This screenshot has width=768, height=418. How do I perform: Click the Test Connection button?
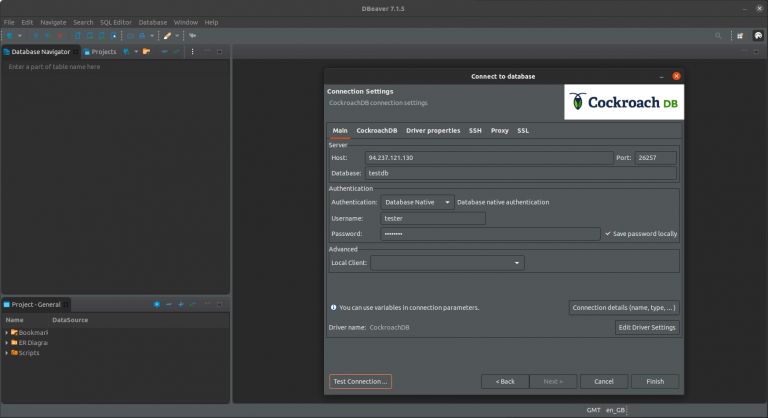(360, 381)
